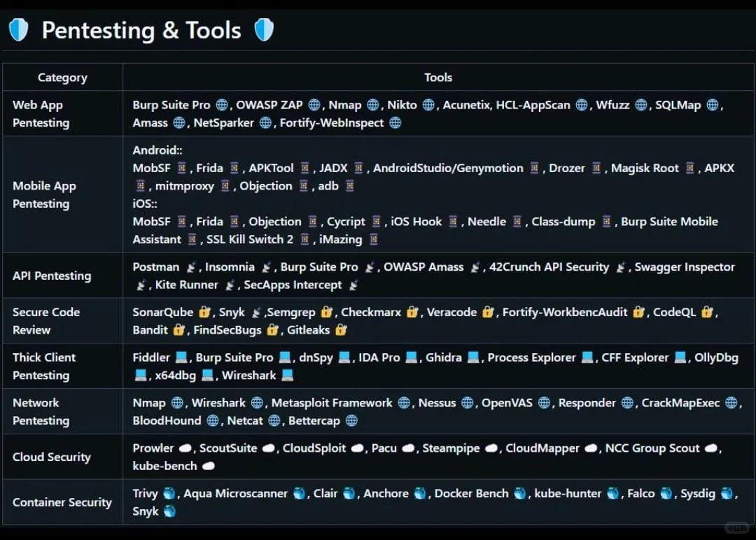Viewport: 756px width, 540px height.
Task: Select the Category column header
Action: pyautogui.click(x=62, y=78)
